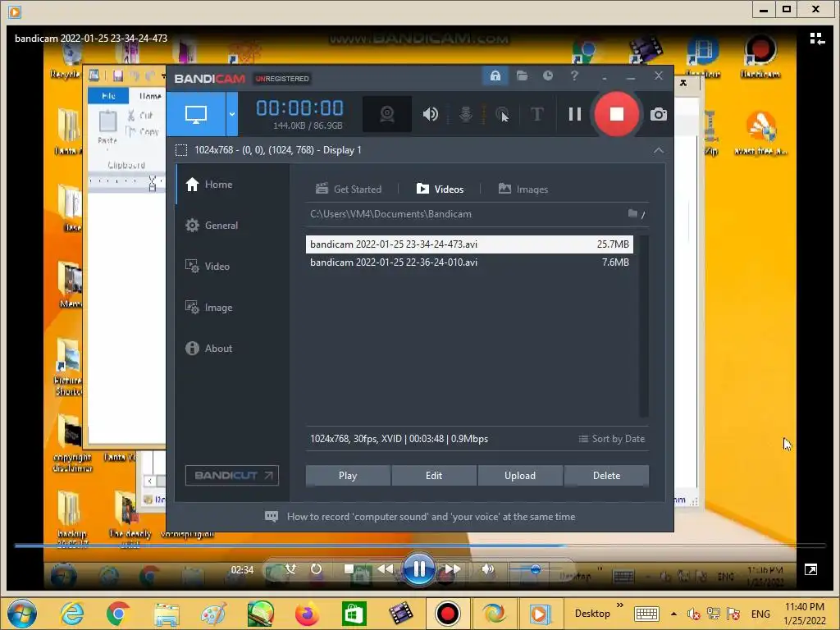Click the video seek bar
The height and width of the screenshot is (630, 840).
click(420, 546)
